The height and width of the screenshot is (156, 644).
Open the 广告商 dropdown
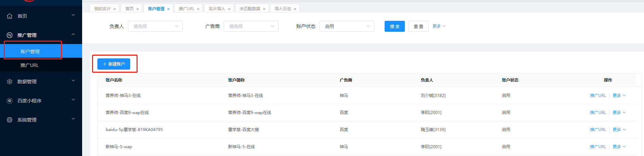pyautogui.click(x=251, y=26)
